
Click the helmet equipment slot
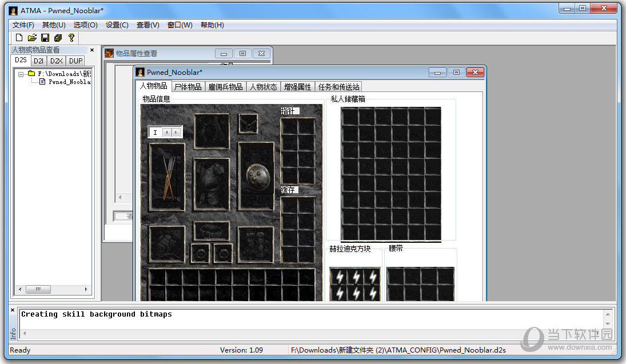212,131
